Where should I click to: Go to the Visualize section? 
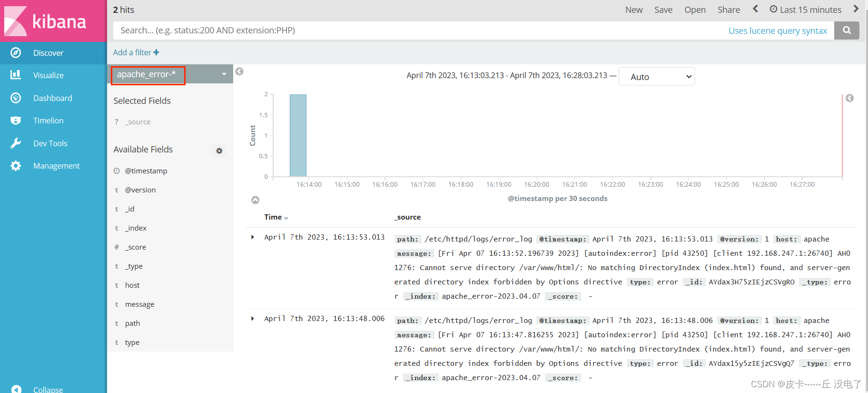(x=48, y=75)
